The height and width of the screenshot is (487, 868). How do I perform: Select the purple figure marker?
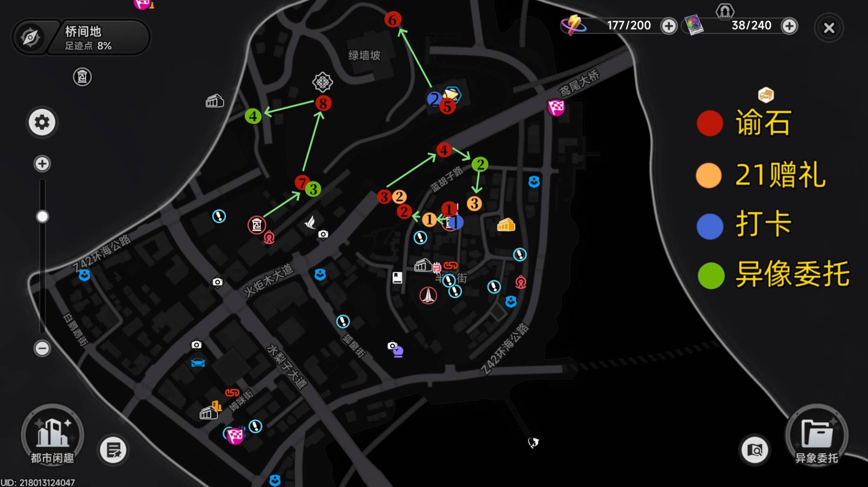pyautogui.click(x=398, y=352)
